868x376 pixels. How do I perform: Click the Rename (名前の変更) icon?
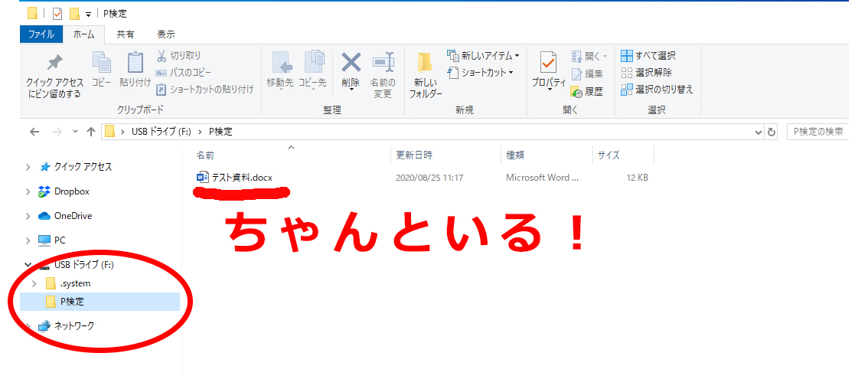pos(383,64)
